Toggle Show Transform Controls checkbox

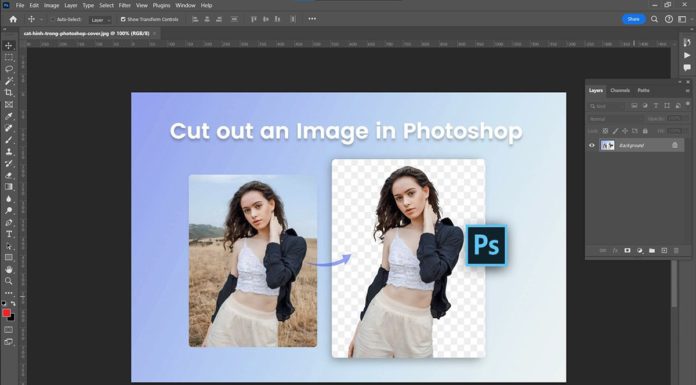pyautogui.click(x=123, y=20)
